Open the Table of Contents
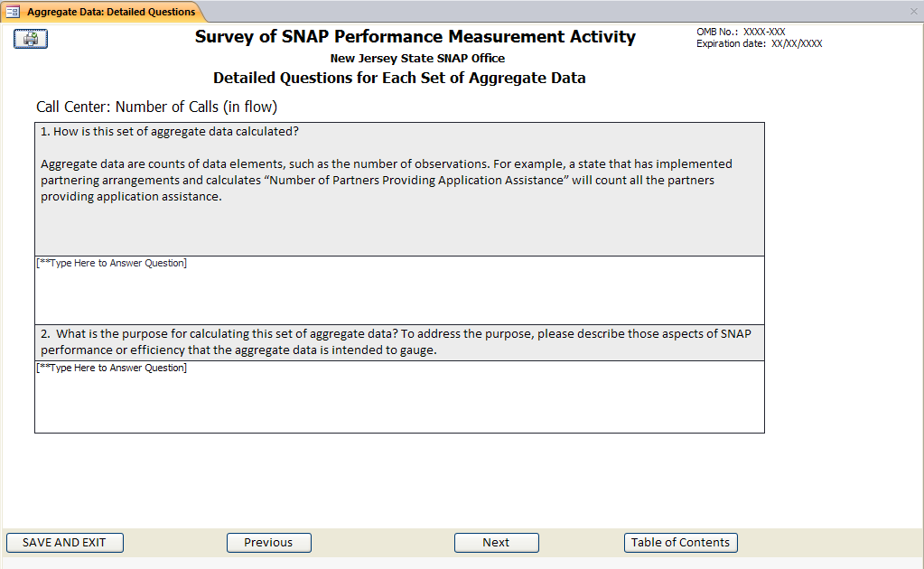The image size is (924, 569). (x=680, y=543)
